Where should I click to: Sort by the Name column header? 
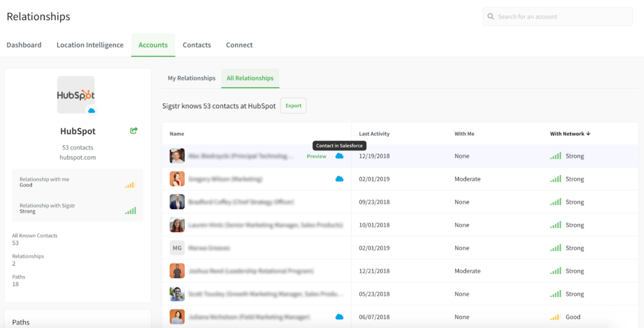click(x=177, y=133)
